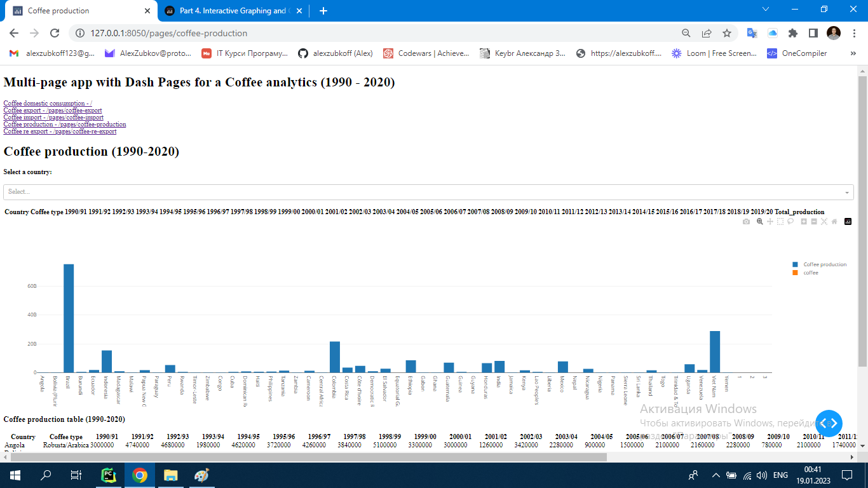This screenshot has width=868, height=488.
Task: Download plot as PNG via camera icon
Action: pos(747,222)
